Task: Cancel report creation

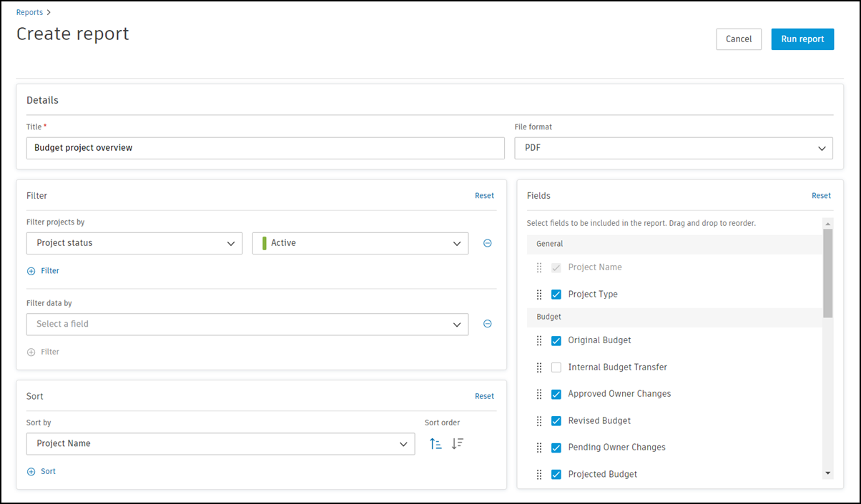Action: [739, 39]
